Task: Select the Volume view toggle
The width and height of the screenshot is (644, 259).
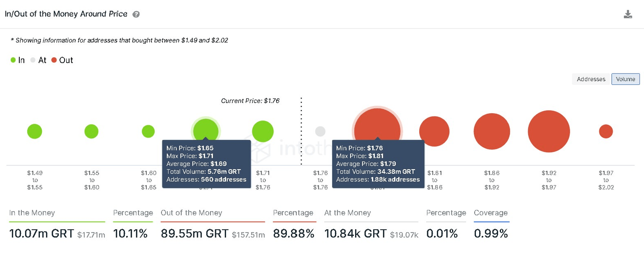Action: tap(626, 79)
